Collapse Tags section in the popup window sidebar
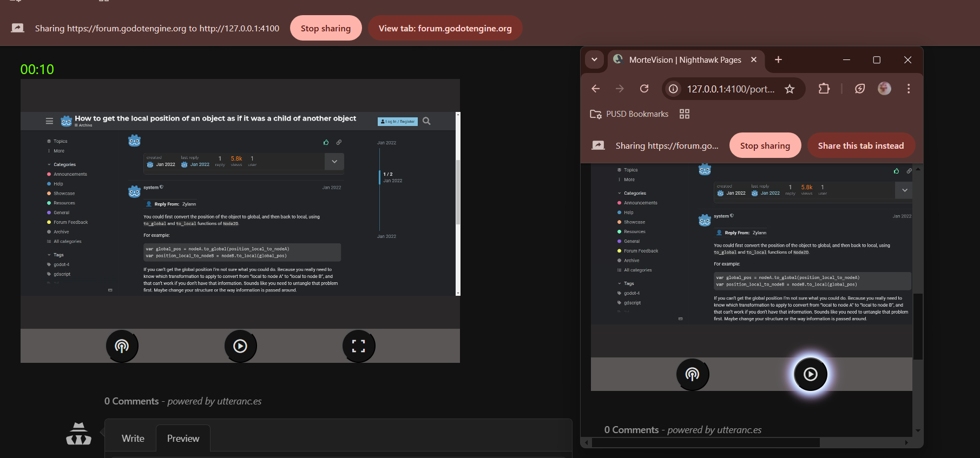The height and width of the screenshot is (458, 980). pyautogui.click(x=626, y=283)
